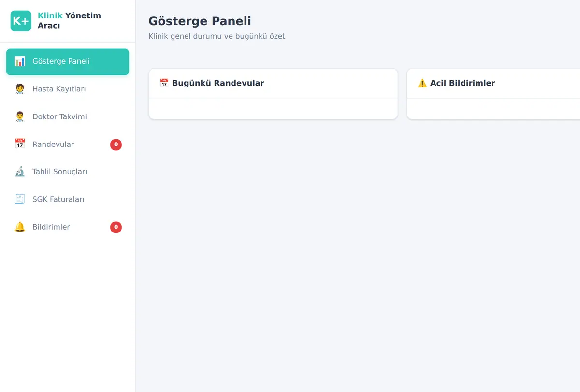Image resolution: width=580 pixels, height=392 pixels.
Task: Click the receipt icon beside SGK Faturaları
Action: coord(20,199)
